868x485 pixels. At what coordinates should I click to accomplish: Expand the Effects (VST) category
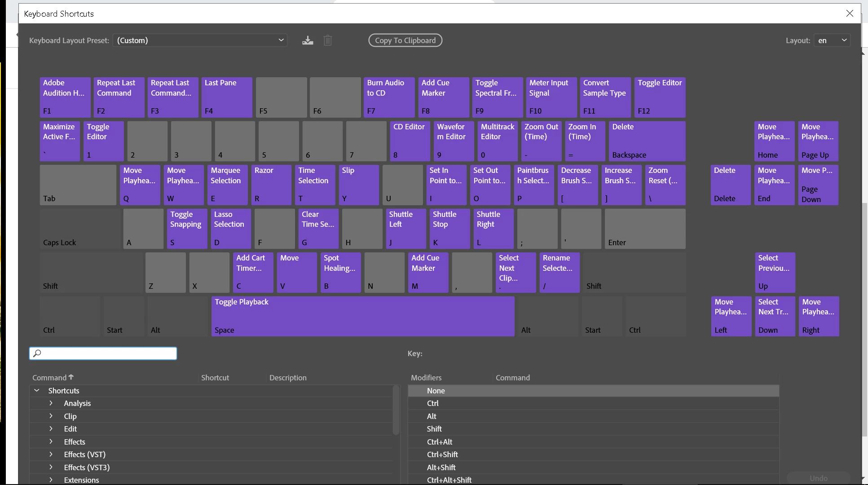tap(51, 454)
